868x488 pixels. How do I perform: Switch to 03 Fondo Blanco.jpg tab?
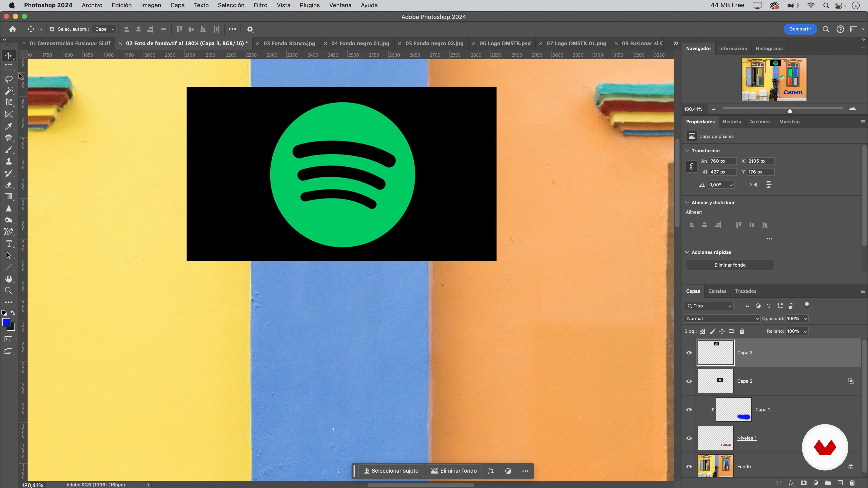289,43
